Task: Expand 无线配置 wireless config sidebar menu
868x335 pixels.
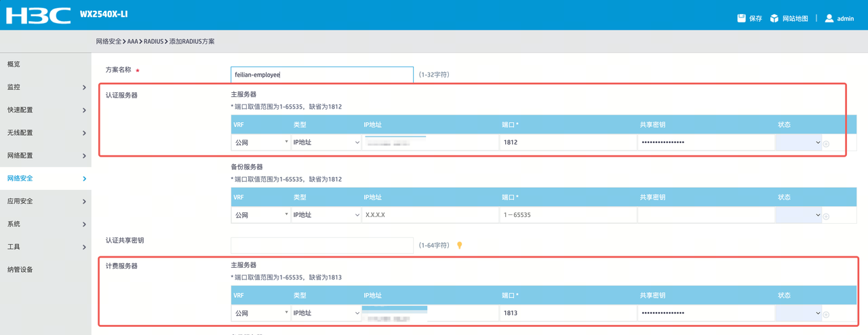Action: pos(45,133)
